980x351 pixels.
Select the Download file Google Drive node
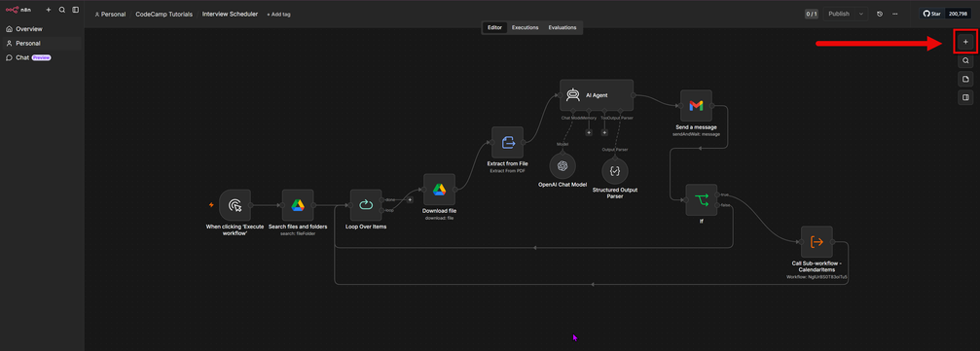point(439,190)
